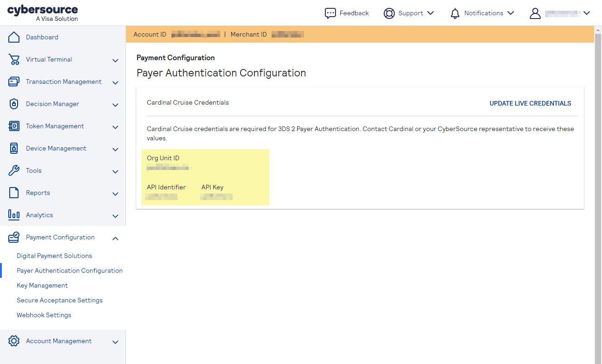
Task: Open Secure Acceptance Settings submenu item
Action: coord(60,300)
